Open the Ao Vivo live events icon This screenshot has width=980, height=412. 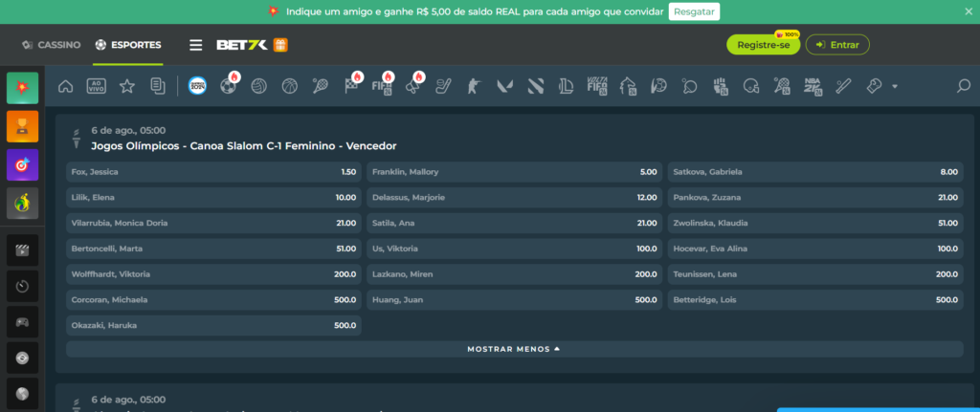pyautogui.click(x=96, y=86)
